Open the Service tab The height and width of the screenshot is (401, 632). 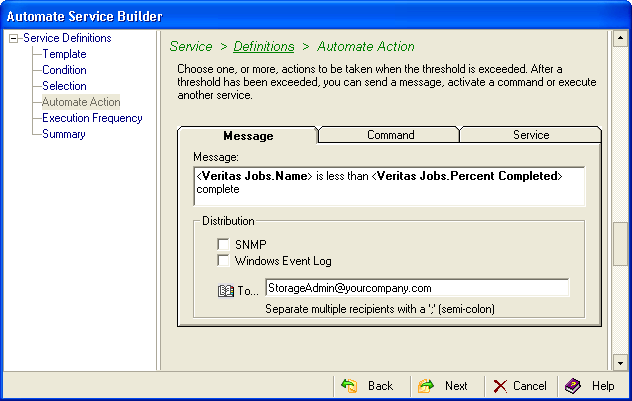[x=531, y=135]
